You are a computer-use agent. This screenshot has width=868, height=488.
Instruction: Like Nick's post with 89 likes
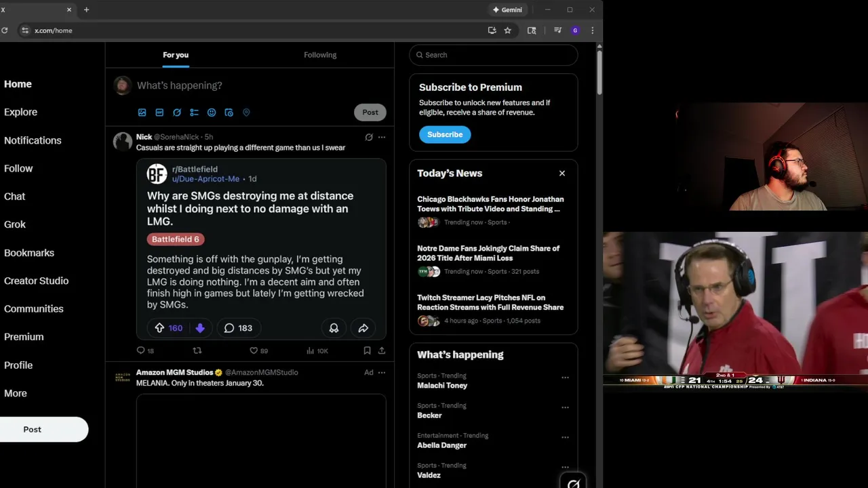(x=258, y=350)
